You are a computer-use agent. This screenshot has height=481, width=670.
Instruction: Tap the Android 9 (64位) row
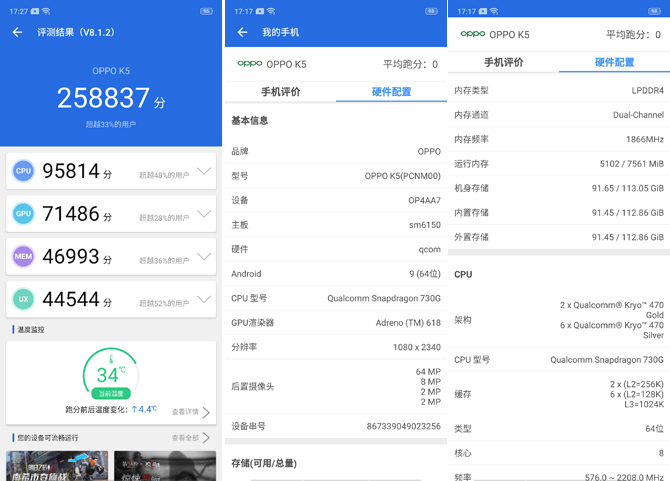pyautogui.click(x=336, y=274)
